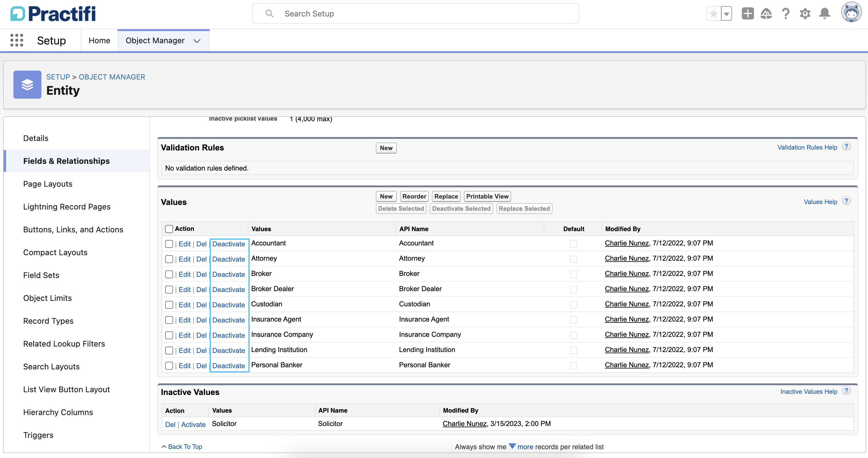
Task: Click the Printable View button
Action: coord(487,196)
